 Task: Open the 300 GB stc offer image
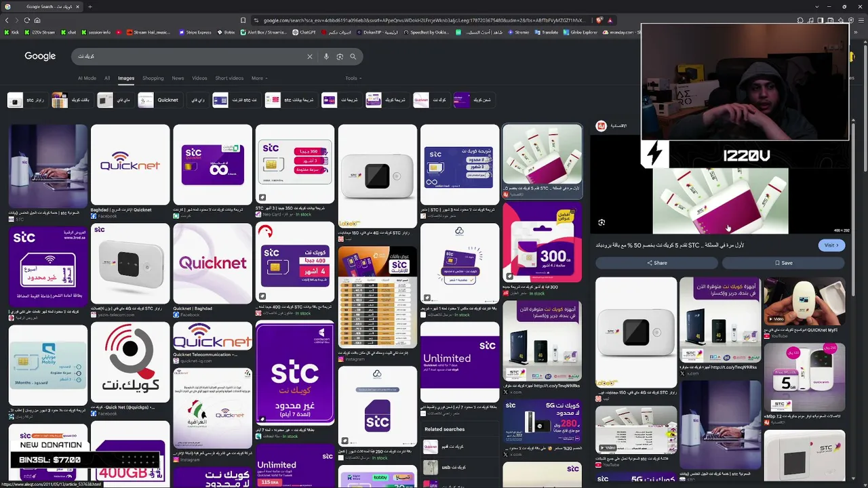542,243
